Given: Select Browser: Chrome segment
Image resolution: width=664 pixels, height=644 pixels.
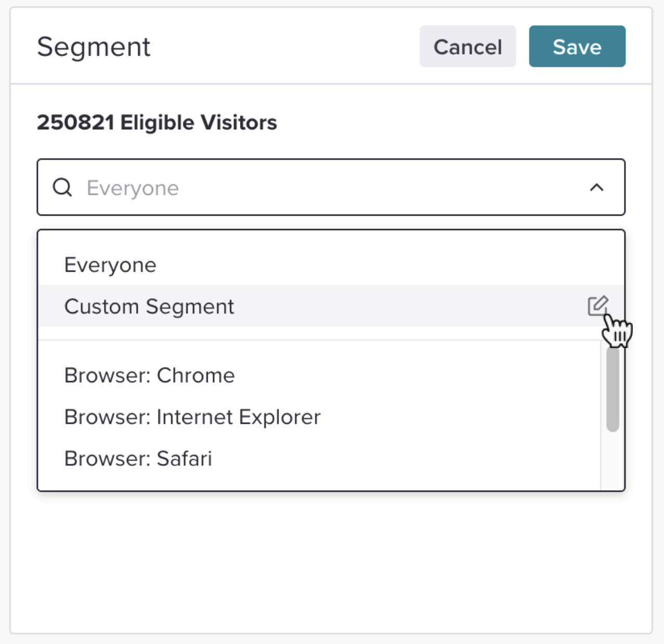Looking at the screenshot, I should click(x=149, y=375).
